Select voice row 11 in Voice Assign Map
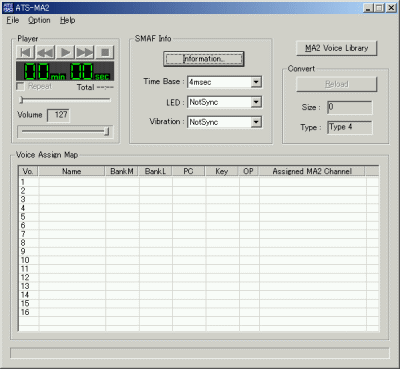 point(199,269)
